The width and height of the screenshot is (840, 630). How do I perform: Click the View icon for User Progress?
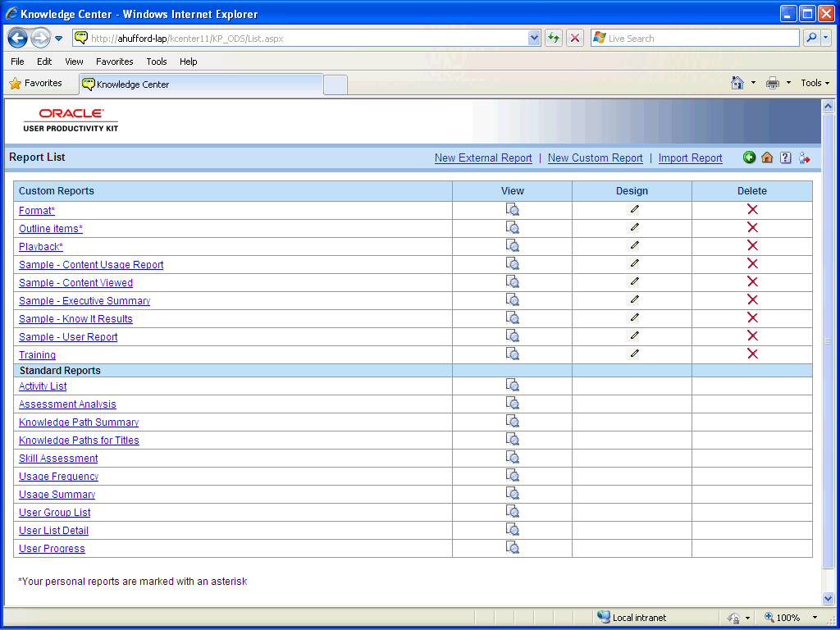[x=512, y=547]
